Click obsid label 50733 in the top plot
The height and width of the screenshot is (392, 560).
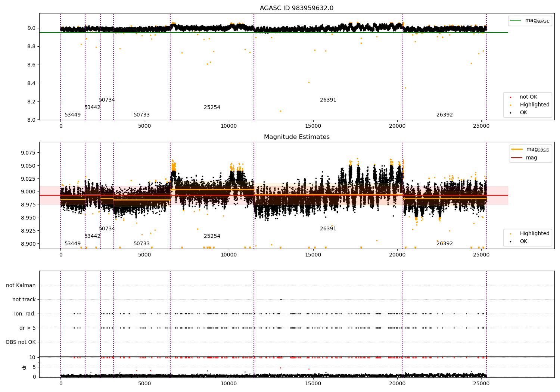[141, 115]
